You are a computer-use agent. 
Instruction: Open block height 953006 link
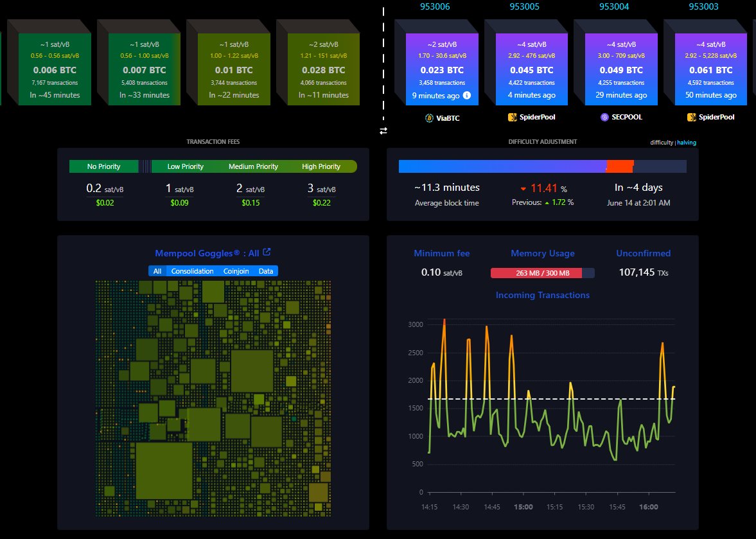click(x=435, y=6)
